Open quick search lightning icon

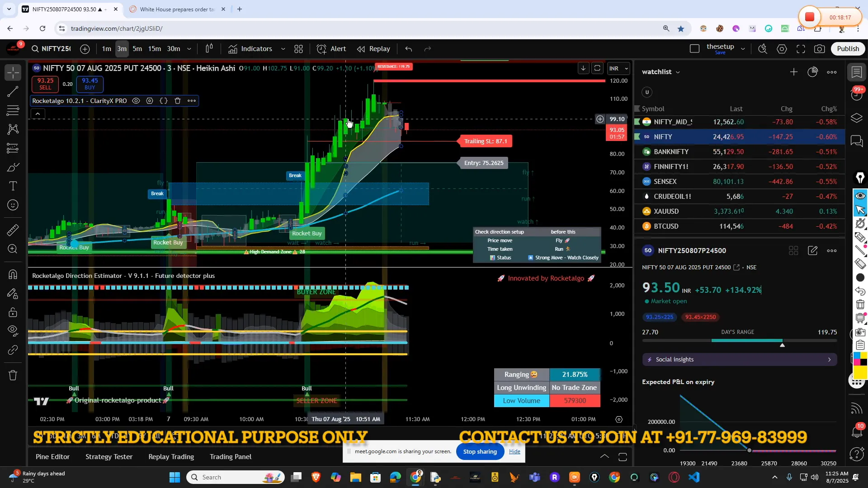tap(763, 49)
